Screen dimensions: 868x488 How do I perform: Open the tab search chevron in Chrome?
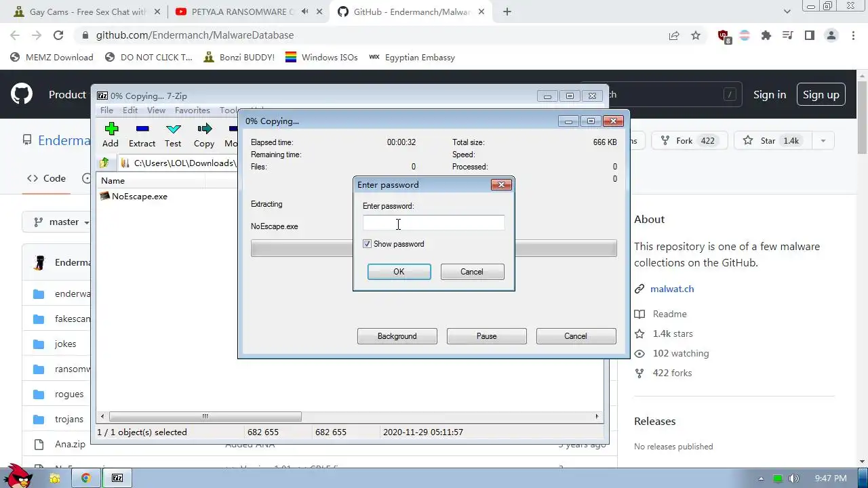point(787,12)
